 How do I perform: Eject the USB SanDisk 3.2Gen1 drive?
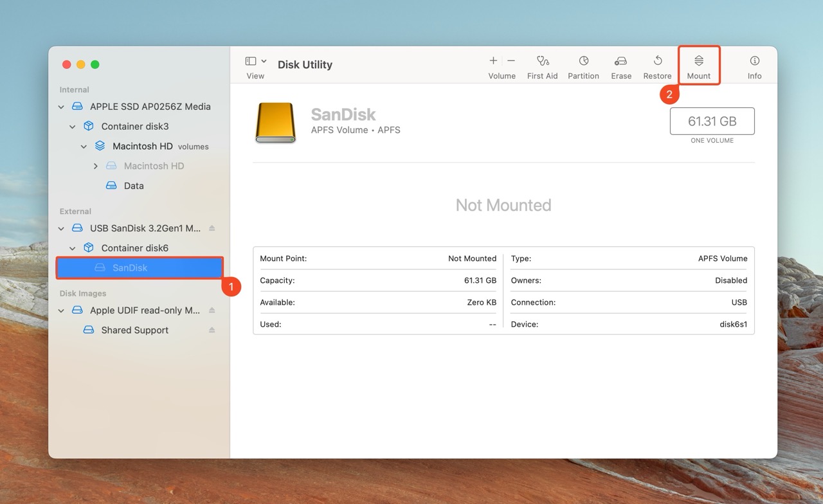pyautogui.click(x=212, y=228)
